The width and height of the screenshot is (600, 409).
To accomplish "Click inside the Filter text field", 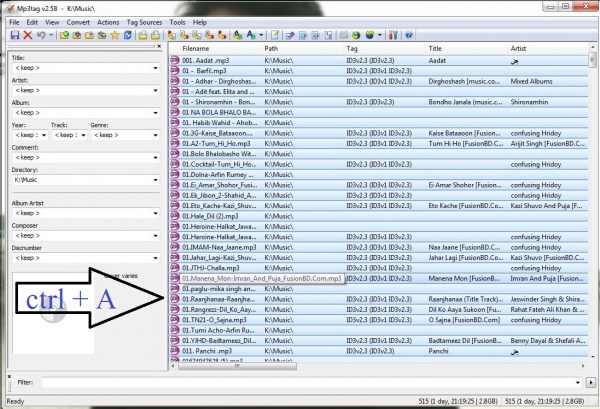I will pos(306,382).
